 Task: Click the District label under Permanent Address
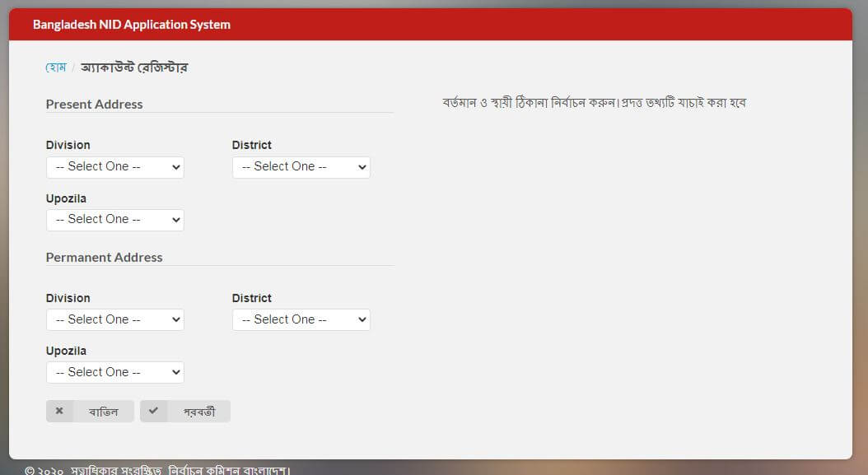point(252,298)
